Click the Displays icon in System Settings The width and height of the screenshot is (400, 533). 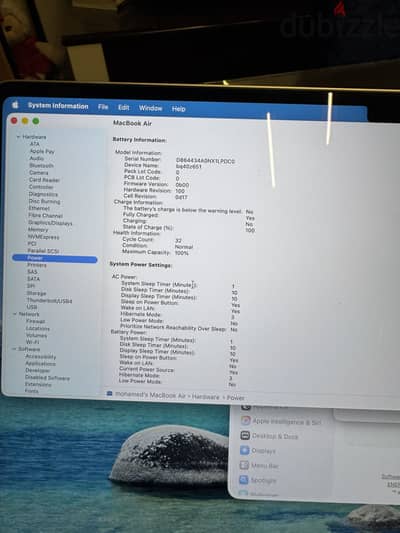245,450
